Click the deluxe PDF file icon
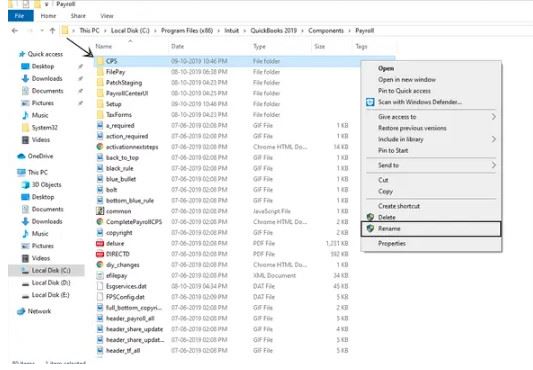This screenshot has width=533, height=370. click(100, 243)
